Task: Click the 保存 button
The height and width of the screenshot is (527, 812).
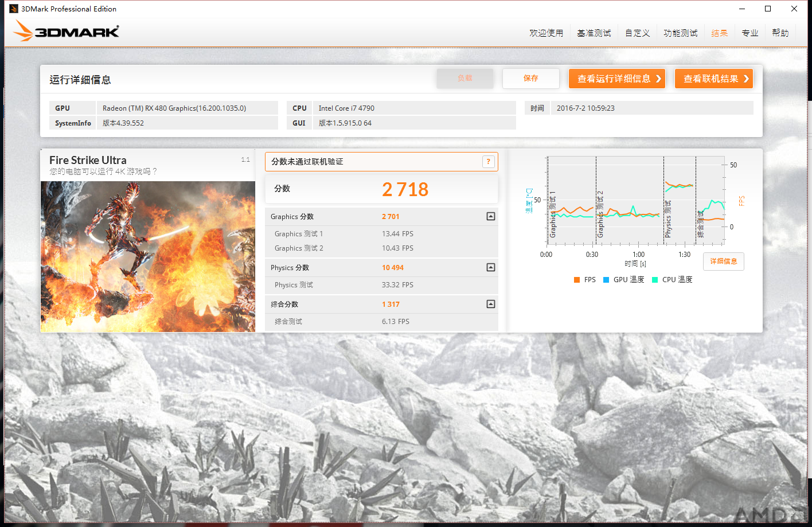Action: (x=531, y=79)
